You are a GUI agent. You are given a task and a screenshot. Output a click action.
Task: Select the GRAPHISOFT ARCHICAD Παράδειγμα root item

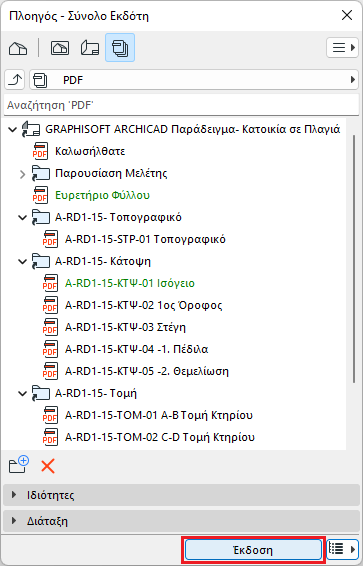192,129
